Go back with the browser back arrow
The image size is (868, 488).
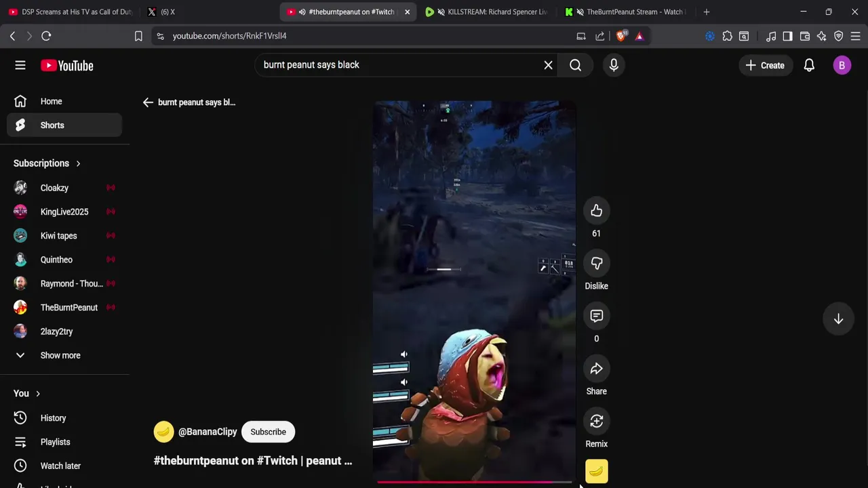[12, 36]
